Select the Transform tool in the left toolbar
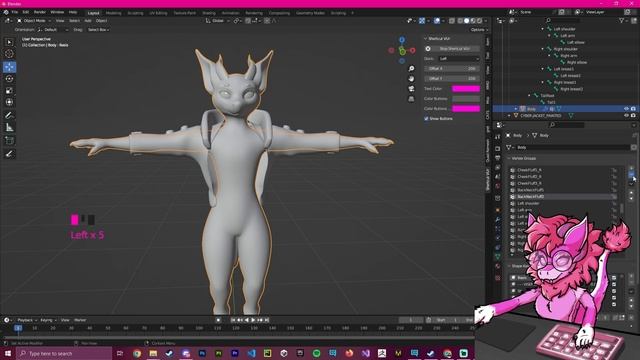 [x=9, y=102]
